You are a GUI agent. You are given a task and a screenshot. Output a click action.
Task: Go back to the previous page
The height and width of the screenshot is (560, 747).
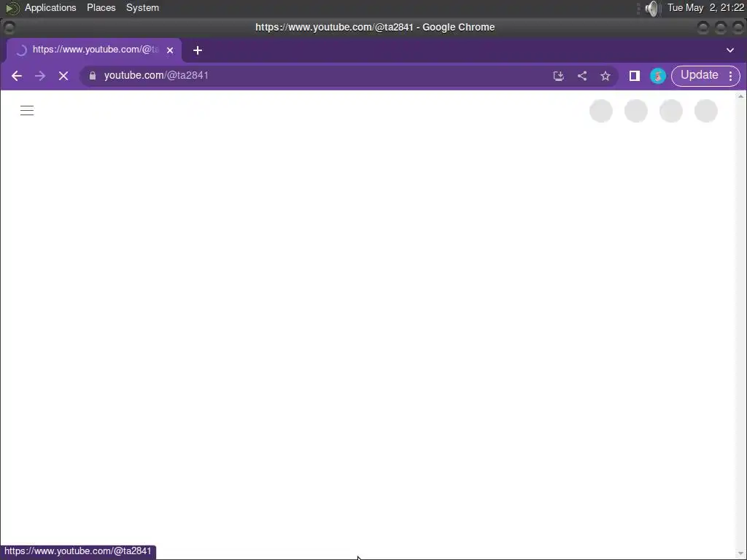(17, 76)
